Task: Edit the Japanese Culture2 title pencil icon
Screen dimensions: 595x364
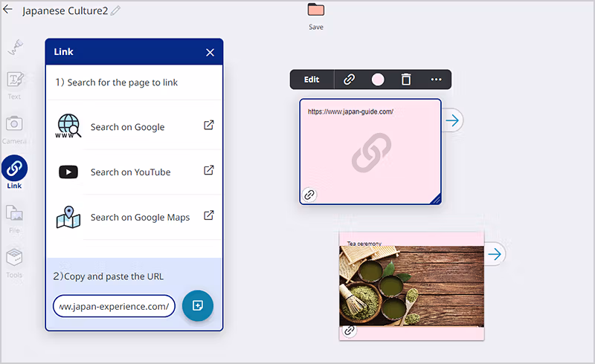Action: (115, 11)
